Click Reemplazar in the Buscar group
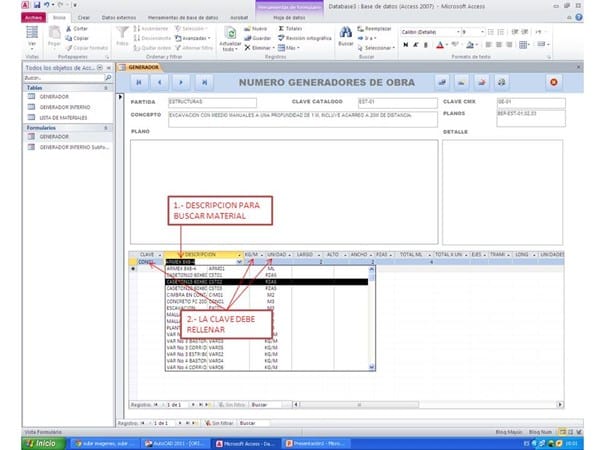This screenshot has width=600, height=450. tap(374, 29)
